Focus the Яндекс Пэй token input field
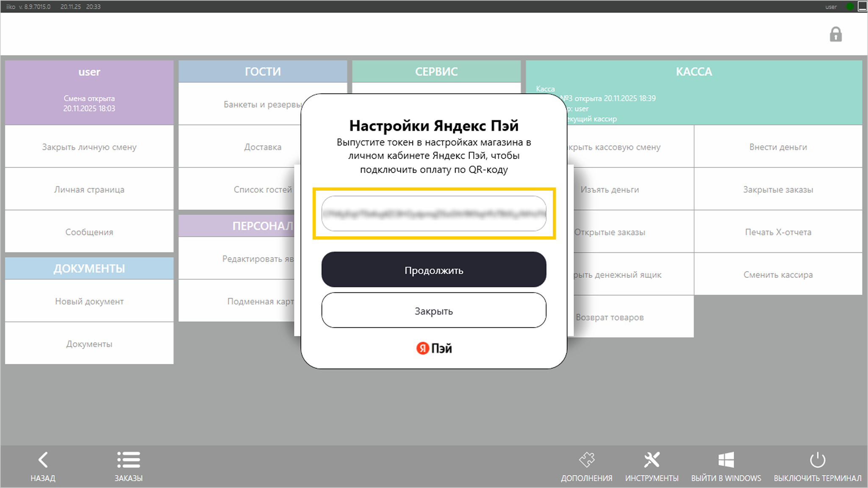This screenshot has height=488, width=868. (x=434, y=213)
